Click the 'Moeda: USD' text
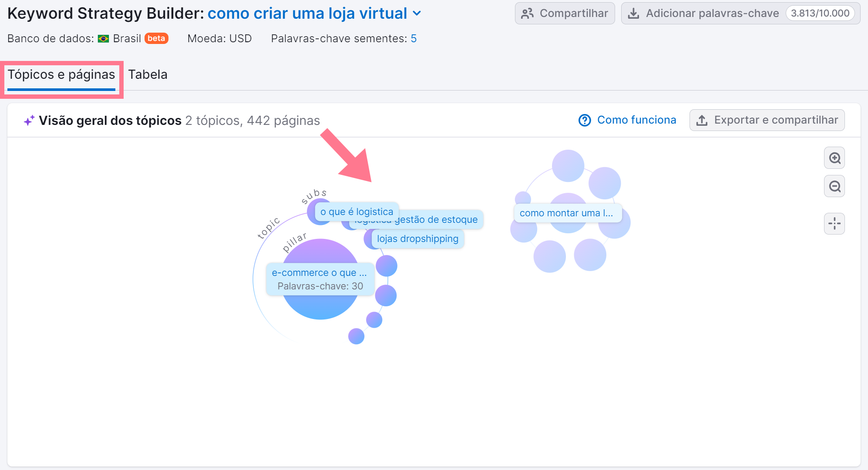Screen dimensions: 868x470 pos(219,39)
